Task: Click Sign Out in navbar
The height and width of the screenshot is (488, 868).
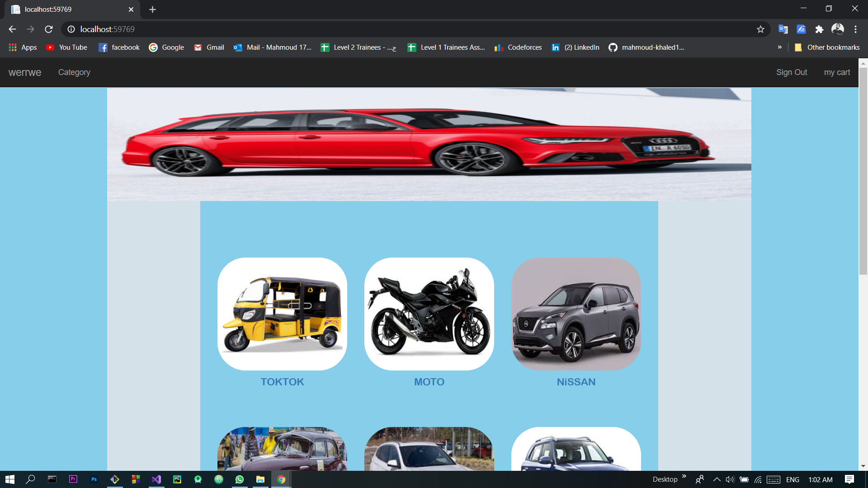Action: (x=792, y=72)
